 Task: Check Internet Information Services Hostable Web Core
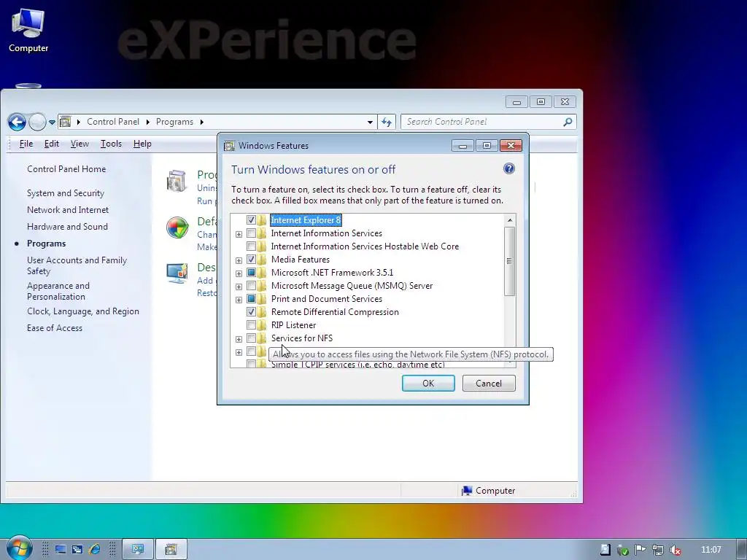tap(251, 246)
